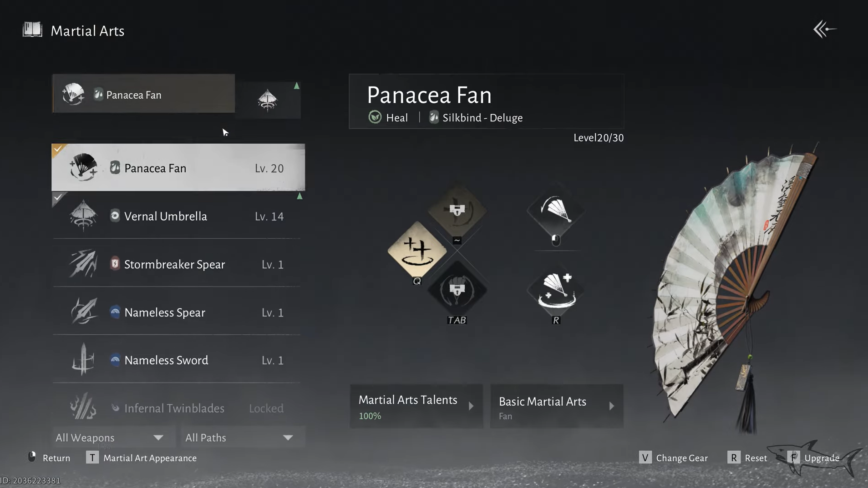Click the Heal path tag icon
The height and width of the screenshot is (488, 868).
(375, 117)
